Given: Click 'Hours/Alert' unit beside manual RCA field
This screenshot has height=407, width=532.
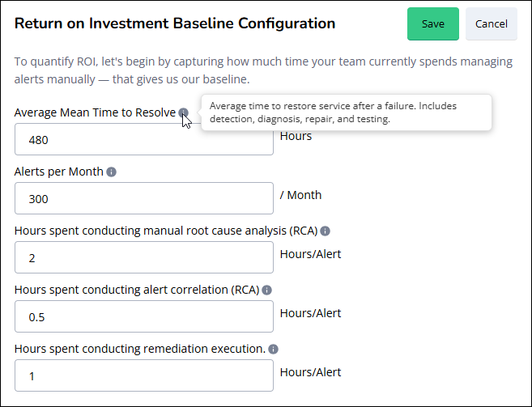Looking at the screenshot, I should [310, 254].
